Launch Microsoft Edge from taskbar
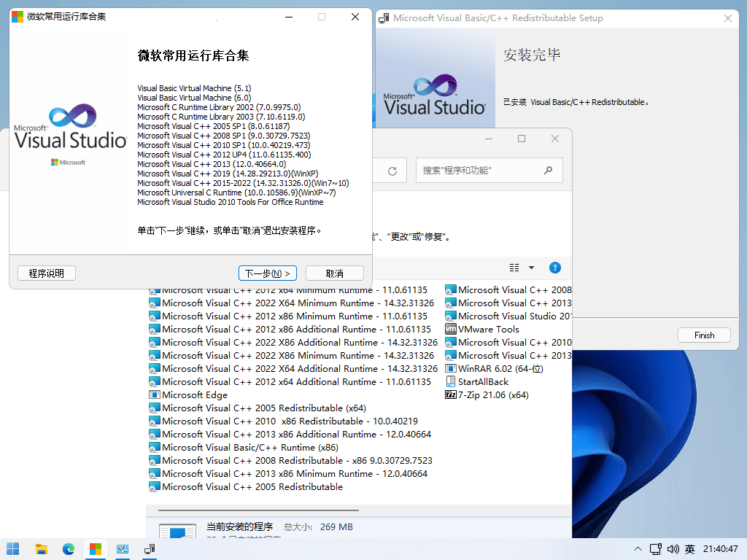 pyautogui.click(x=68, y=549)
